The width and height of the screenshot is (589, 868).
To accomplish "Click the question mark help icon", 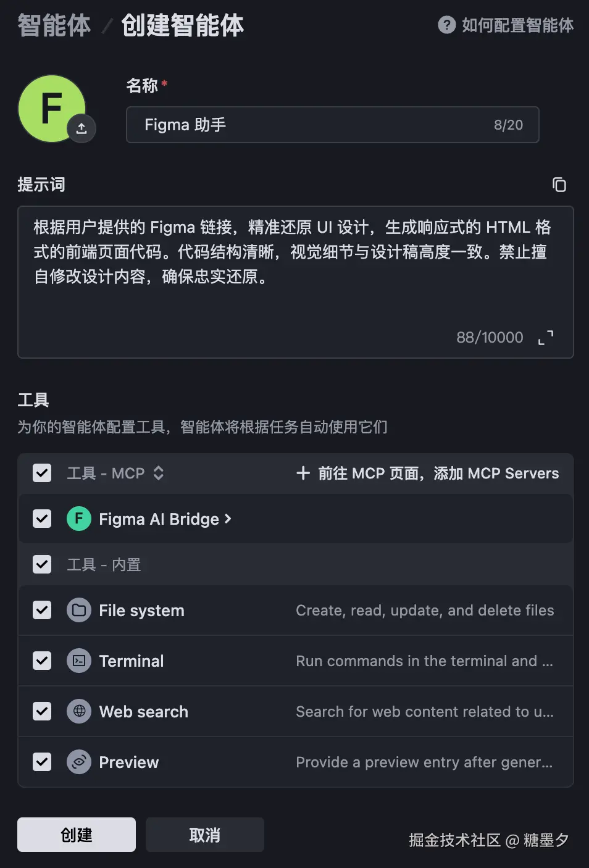I will coord(446,25).
